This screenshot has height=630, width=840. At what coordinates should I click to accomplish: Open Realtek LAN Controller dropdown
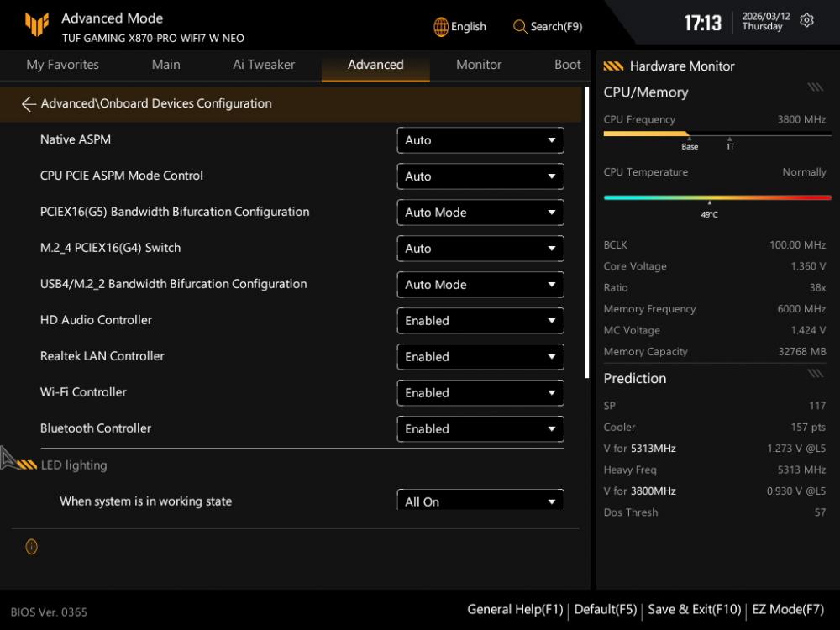pos(480,357)
